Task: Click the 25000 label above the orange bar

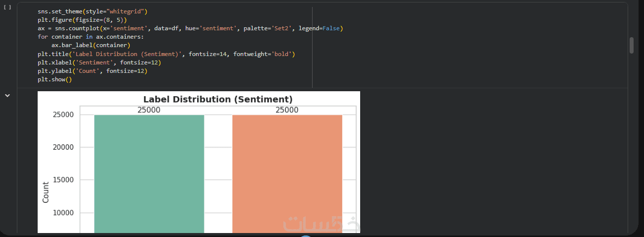Action: [x=287, y=110]
